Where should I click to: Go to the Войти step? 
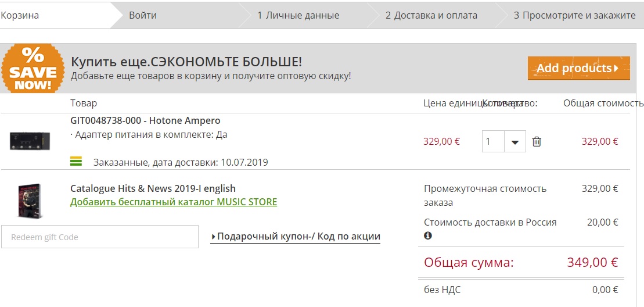click(x=143, y=15)
